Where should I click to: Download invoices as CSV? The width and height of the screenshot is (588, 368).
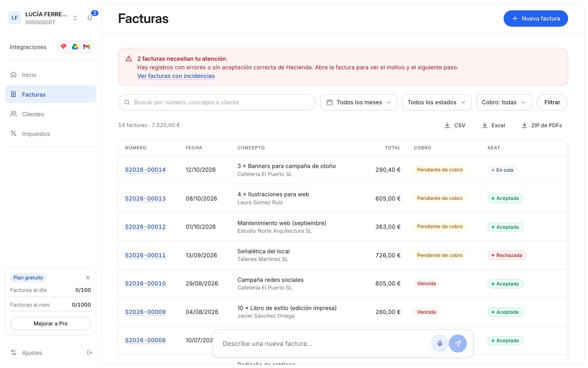tap(455, 125)
